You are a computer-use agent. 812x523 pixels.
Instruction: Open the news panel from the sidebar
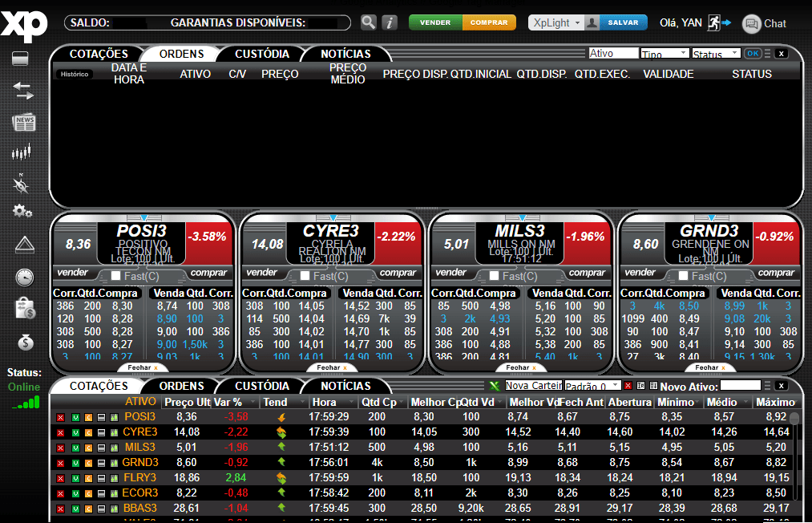22,122
